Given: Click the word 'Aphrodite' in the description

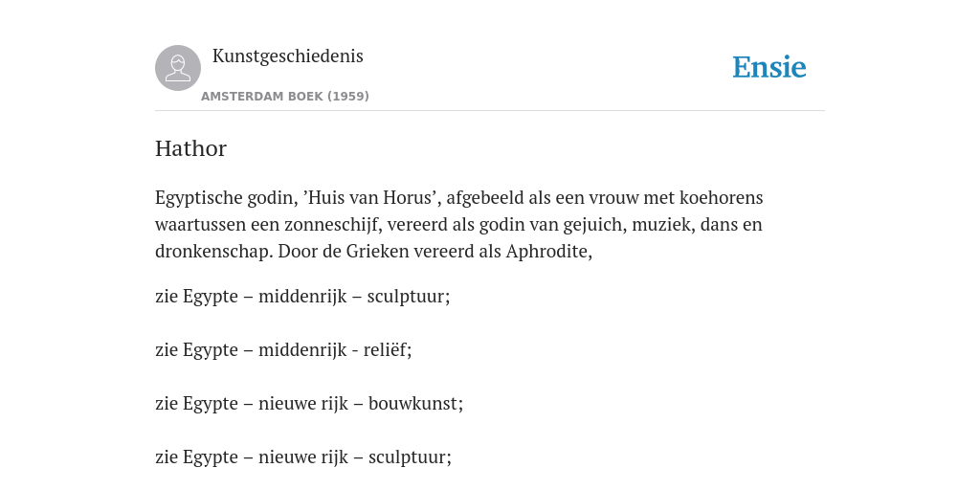Looking at the screenshot, I should coord(546,252).
